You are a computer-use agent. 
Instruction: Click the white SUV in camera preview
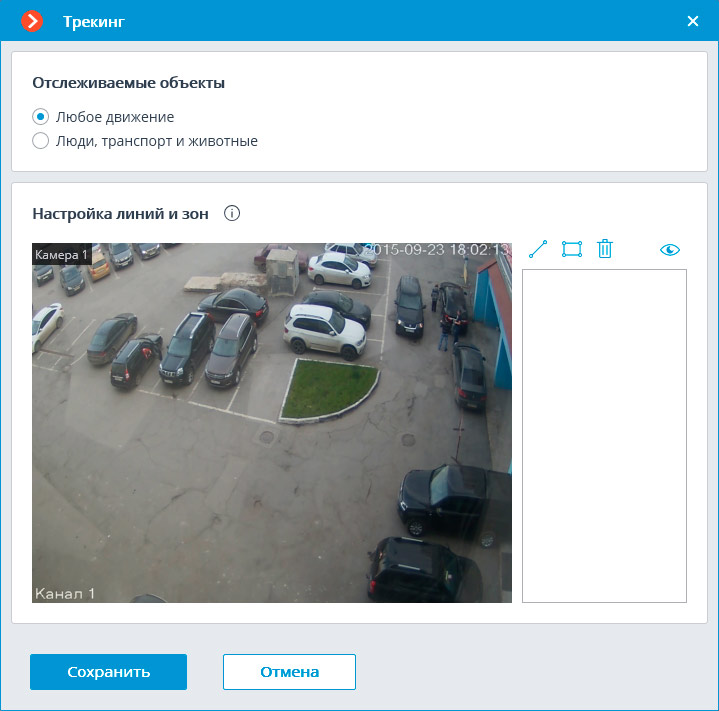point(324,330)
